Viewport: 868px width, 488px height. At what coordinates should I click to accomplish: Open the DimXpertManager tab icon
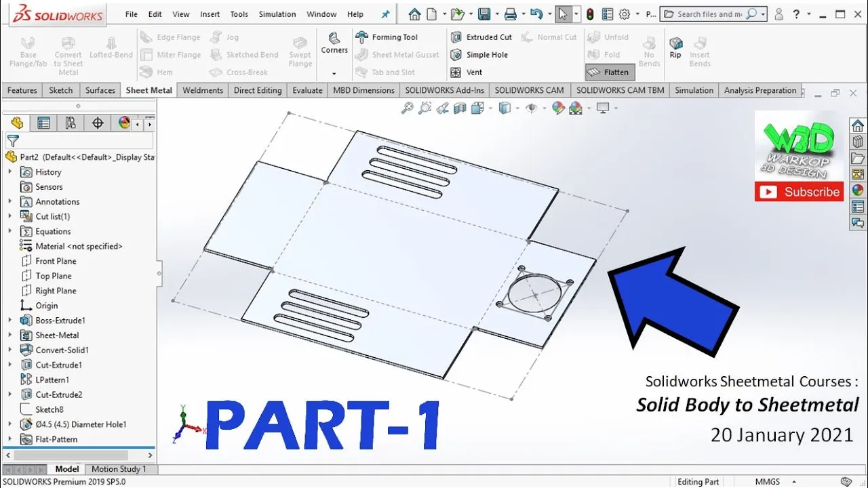point(98,123)
